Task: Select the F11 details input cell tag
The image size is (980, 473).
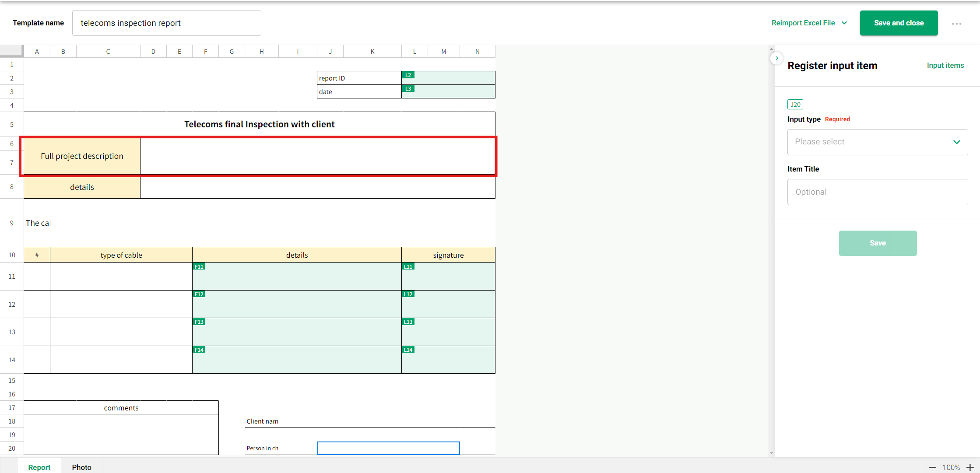Action: [x=199, y=266]
